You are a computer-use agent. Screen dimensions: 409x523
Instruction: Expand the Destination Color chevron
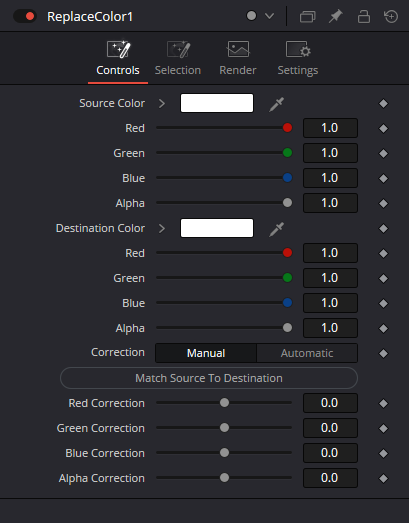(162, 228)
